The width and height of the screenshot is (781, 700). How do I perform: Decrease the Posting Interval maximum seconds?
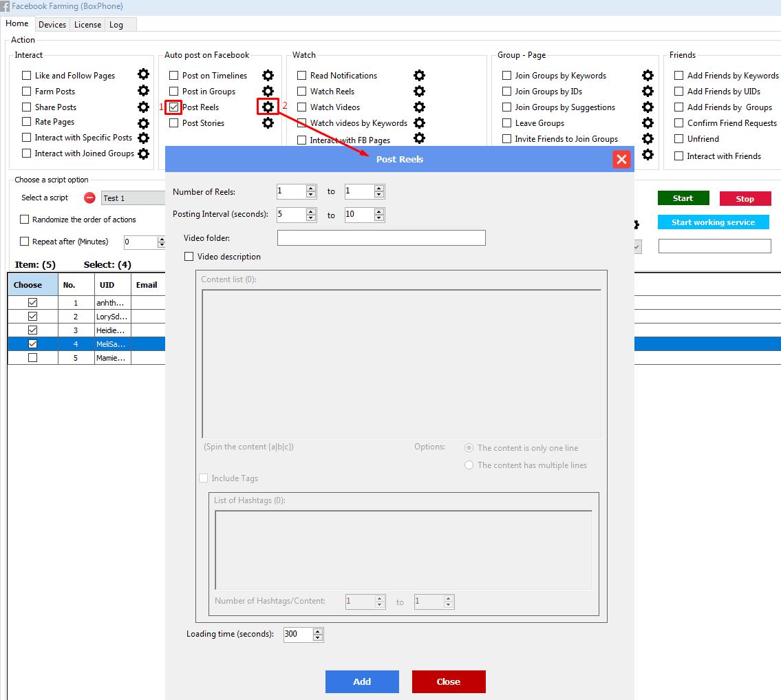[379, 218]
